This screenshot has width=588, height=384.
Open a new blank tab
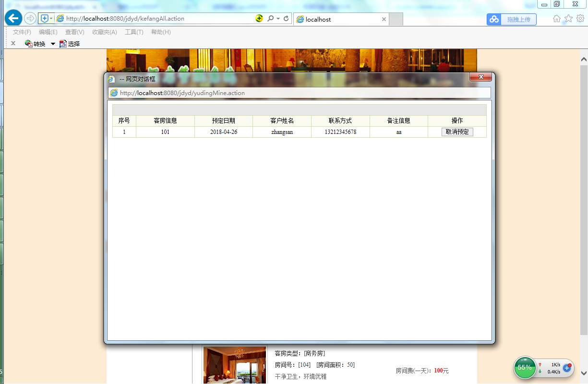pos(396,19)
